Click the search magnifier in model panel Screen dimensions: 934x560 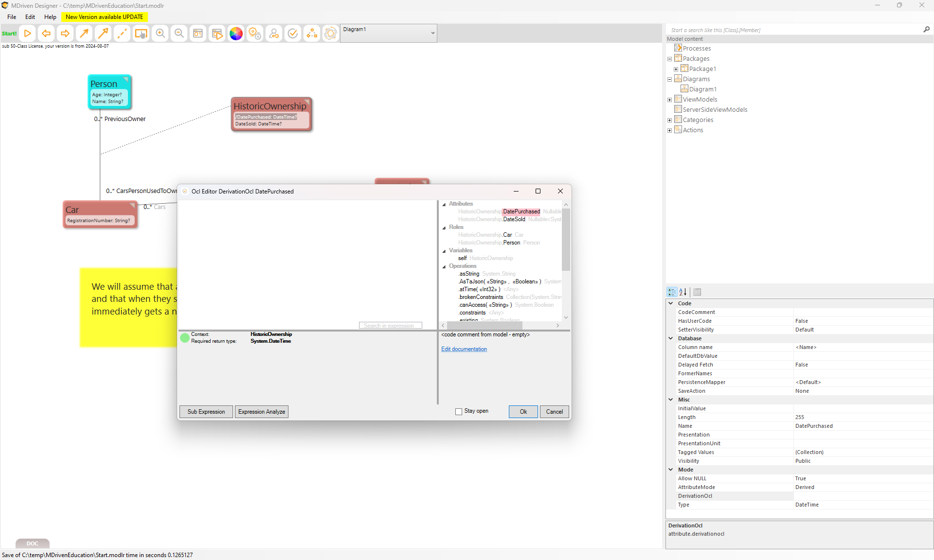tap(926, 30)
